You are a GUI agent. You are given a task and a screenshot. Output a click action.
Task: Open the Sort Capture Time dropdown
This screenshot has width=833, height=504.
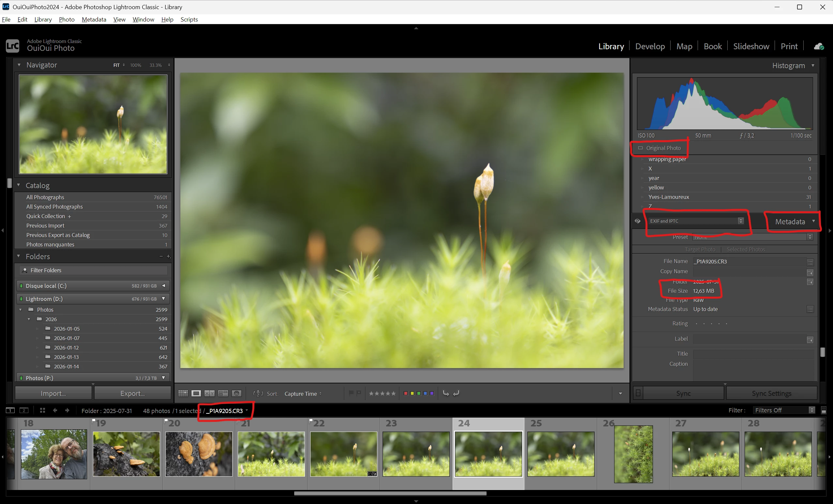coord(303,394)
